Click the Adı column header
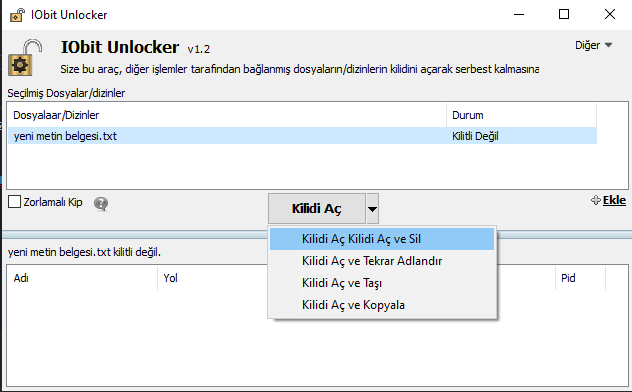This screenshot has width=632, height=392. click(x=82, y=278)
